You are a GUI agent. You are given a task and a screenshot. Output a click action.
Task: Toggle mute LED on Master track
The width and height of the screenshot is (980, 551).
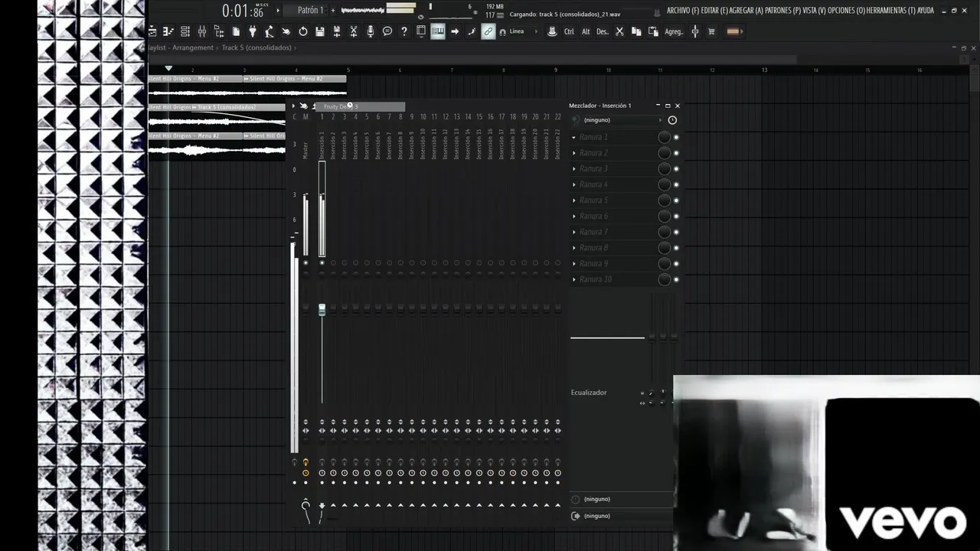[305, 262]
